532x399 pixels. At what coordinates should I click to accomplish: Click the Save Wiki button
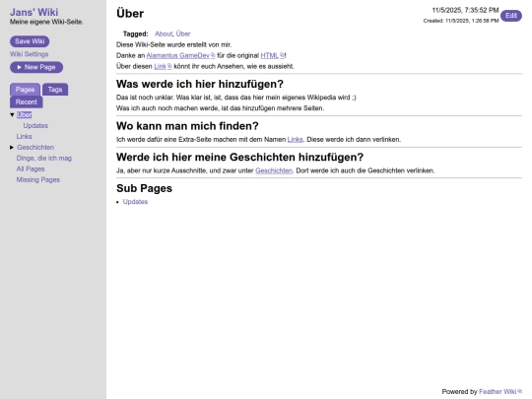click(30, 41)
